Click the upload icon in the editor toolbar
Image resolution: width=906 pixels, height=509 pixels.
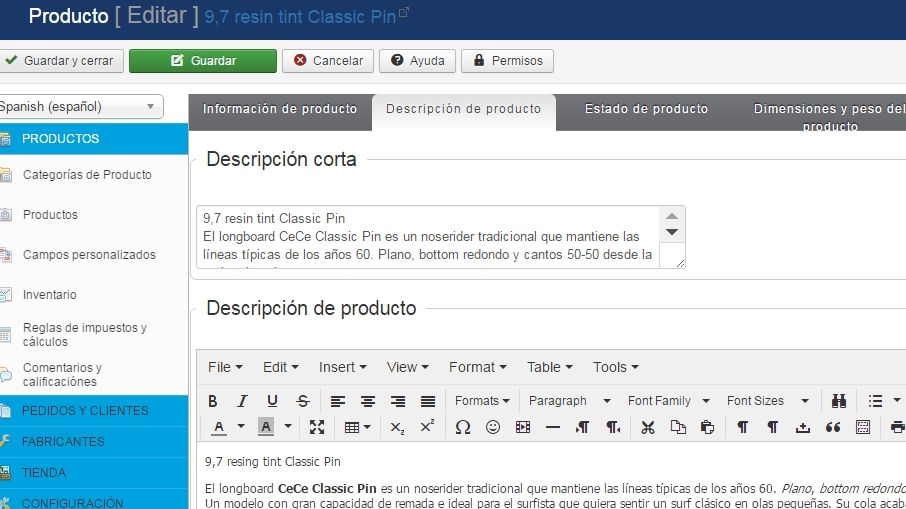click(803, 428)
